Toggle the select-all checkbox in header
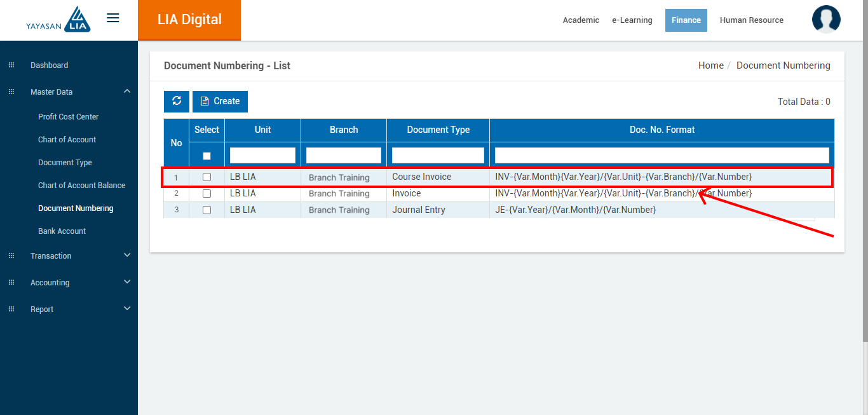 point(207,156)
